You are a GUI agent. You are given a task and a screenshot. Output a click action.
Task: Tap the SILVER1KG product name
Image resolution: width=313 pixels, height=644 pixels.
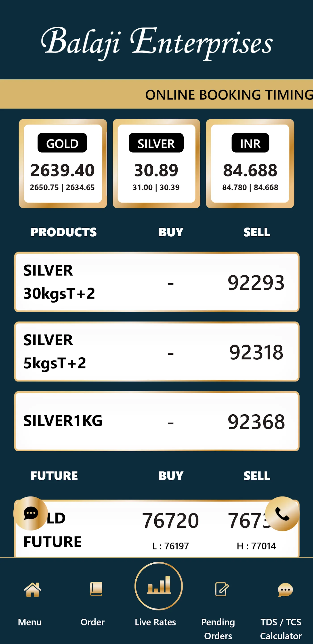(x=63, y=421)
